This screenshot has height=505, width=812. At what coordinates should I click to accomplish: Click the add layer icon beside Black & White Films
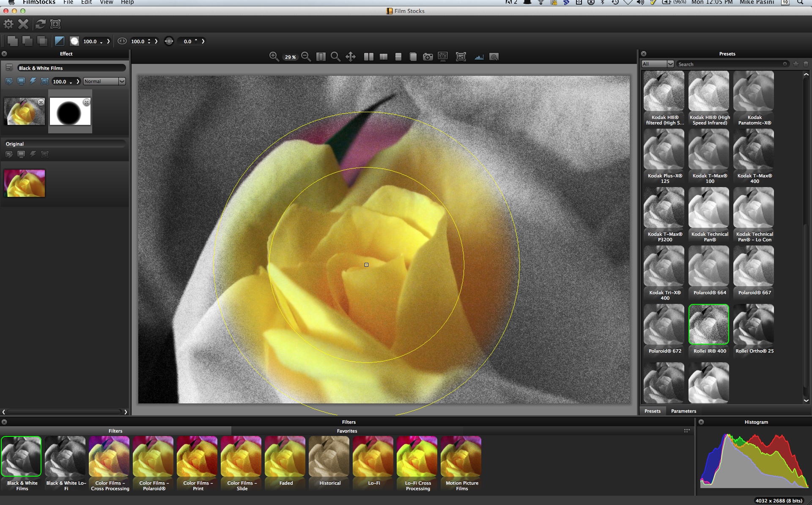9,68
